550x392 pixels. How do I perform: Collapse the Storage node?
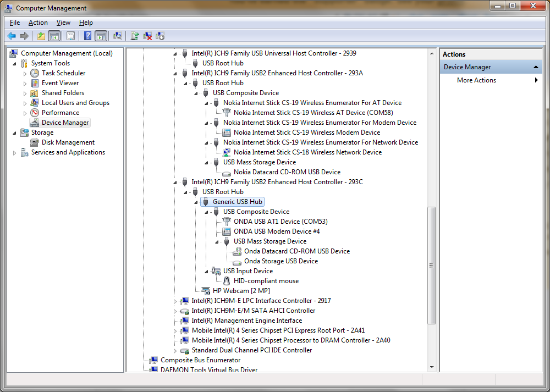(x=14, y=133)
